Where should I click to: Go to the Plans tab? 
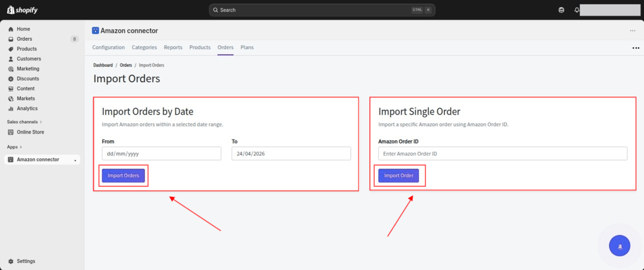coord(247,48)
